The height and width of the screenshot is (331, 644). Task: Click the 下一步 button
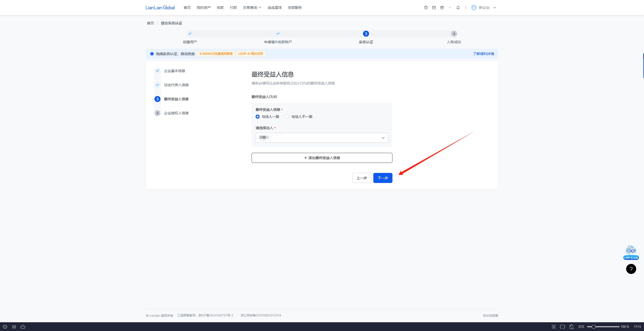(383, 178)
